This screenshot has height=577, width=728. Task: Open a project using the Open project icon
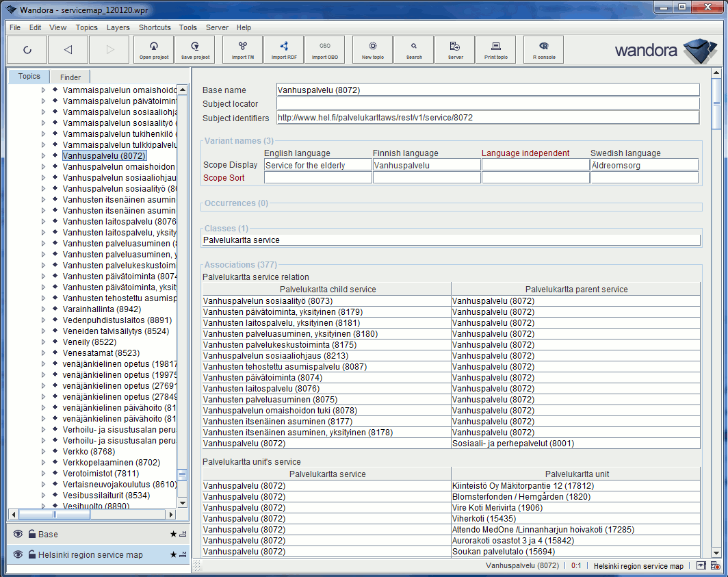pos(153,49)
